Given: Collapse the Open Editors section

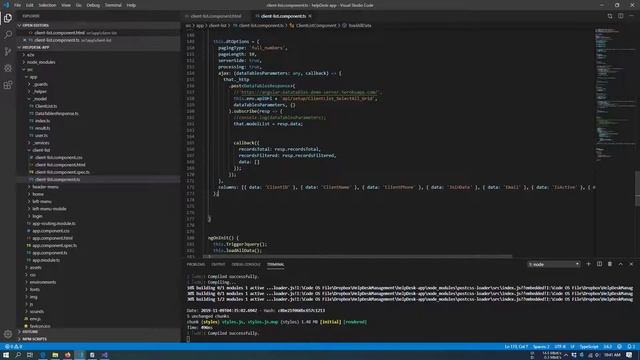Looking at the screenshot, I should pyautogui.click(x=98, y=25).
